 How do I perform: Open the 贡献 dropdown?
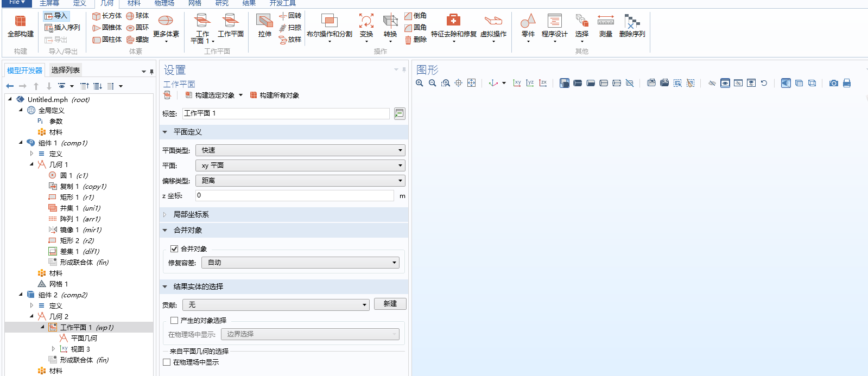pos(276,305)
